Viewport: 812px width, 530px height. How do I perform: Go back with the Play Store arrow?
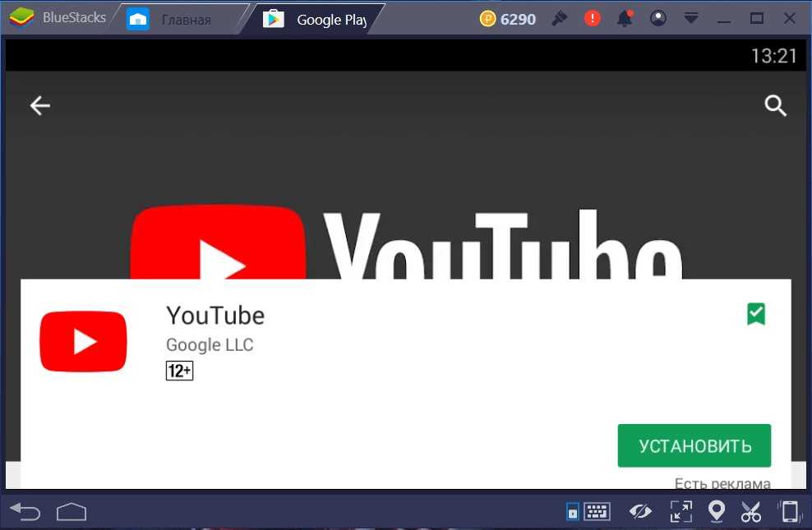(40, 105)
